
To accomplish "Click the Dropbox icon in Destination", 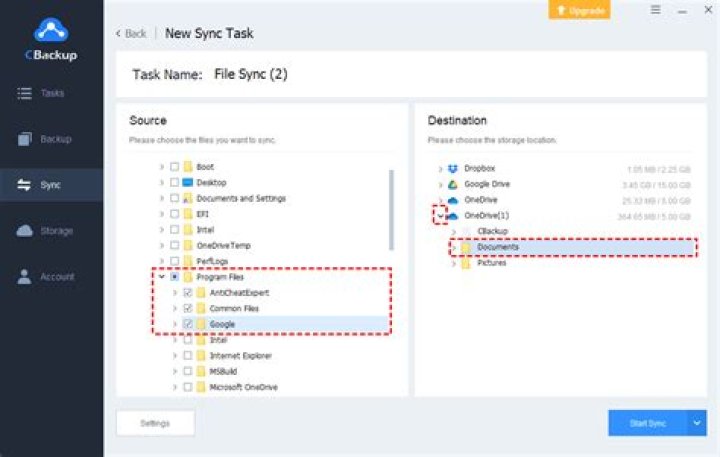I will [x=452, y=169].
